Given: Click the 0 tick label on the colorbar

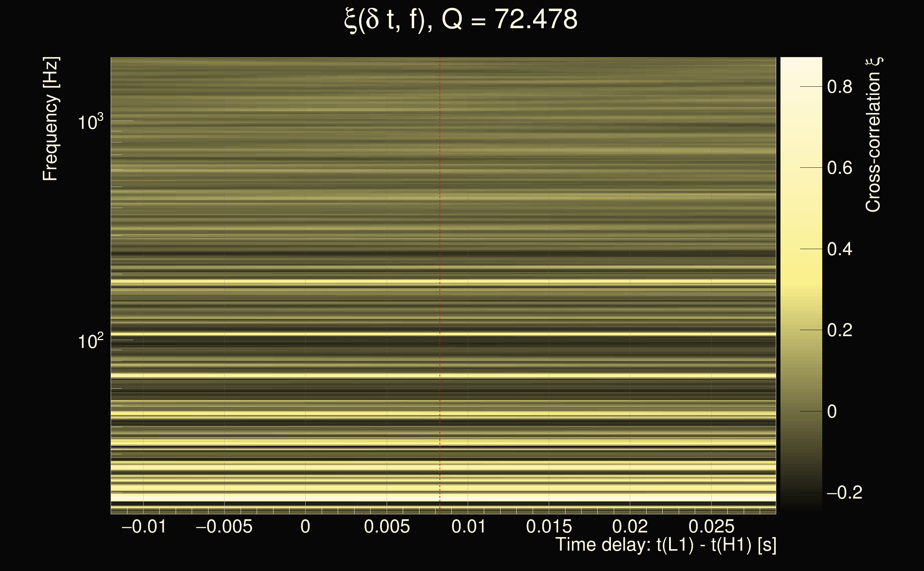Looking at the screenshot, I should [832, 411].
